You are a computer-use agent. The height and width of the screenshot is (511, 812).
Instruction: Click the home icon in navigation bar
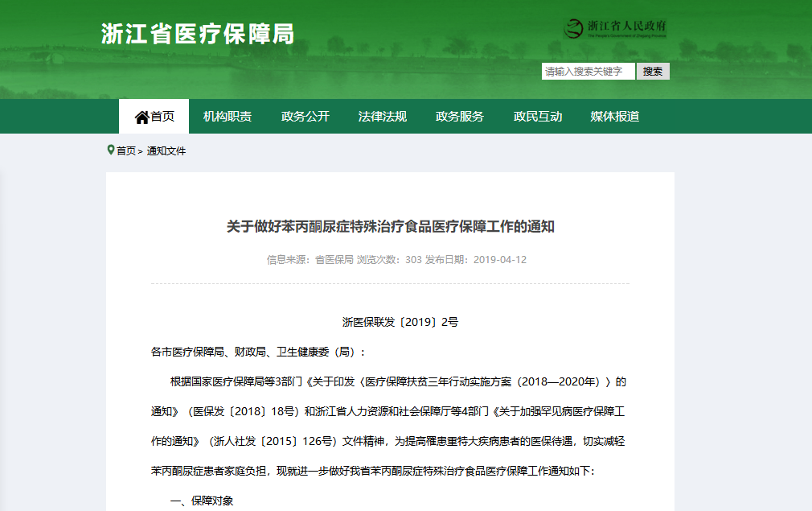[141, 117]
